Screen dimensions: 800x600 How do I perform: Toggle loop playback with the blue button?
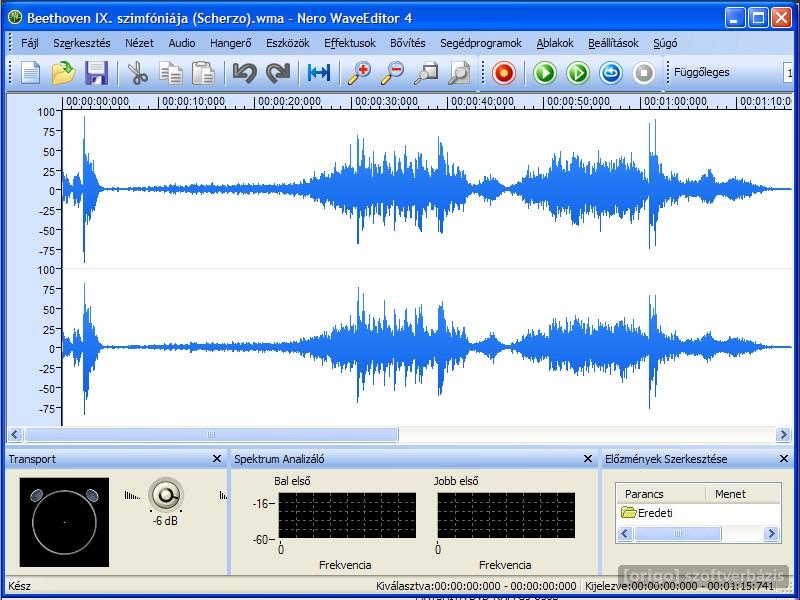coord(611,73)
